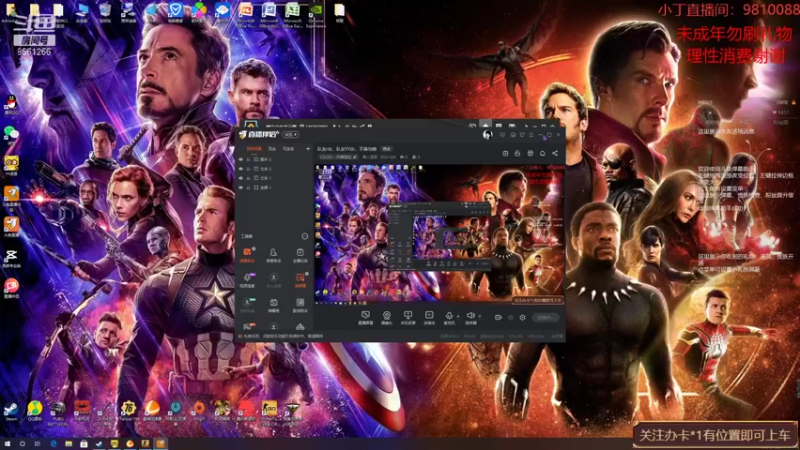Image resolution: width=800 pixels, height=450 pixels.
Task: Open the clipboard-shaped toolbox tool
Action: point(300,254)
